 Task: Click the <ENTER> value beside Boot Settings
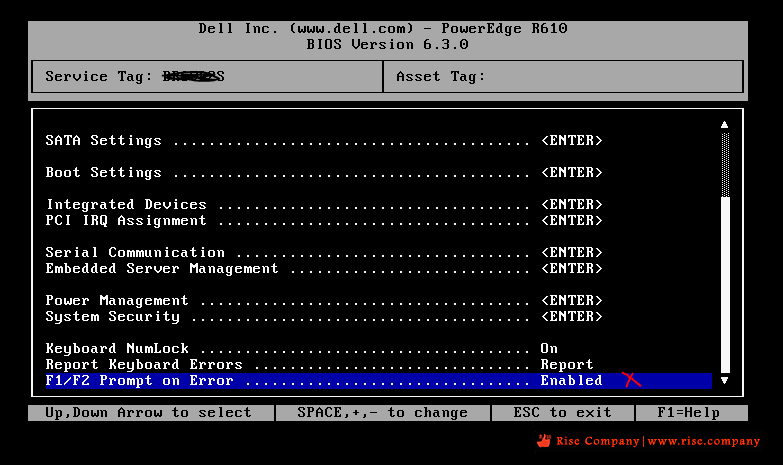(x=572, y=173)
